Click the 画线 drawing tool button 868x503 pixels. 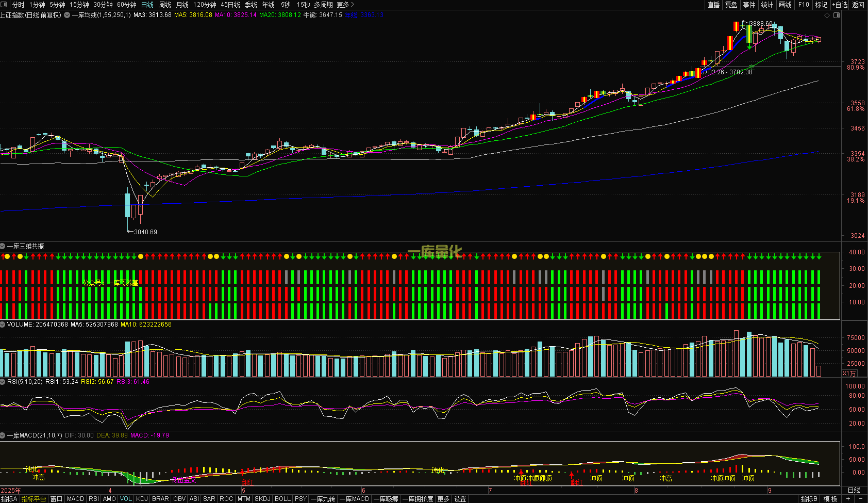click(x=785, y=5)
